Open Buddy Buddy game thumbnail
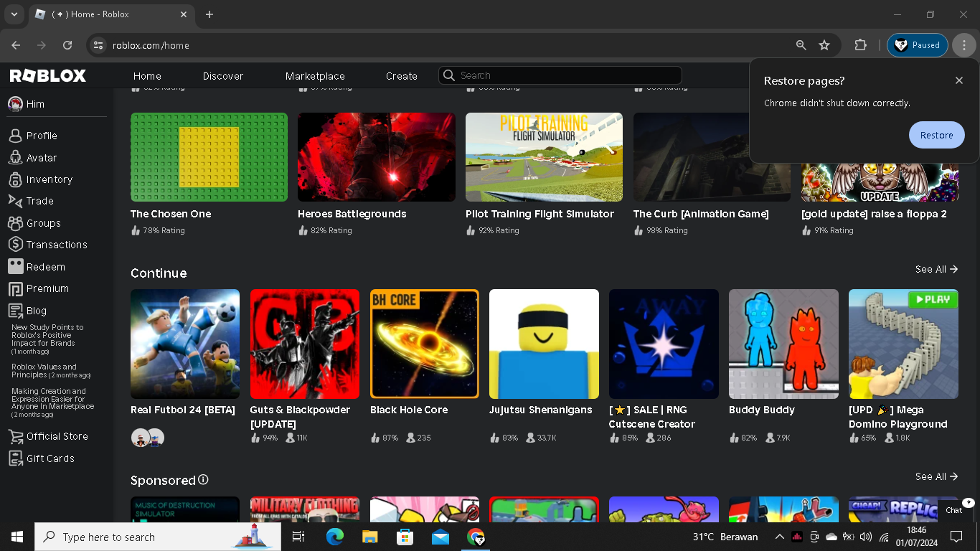The width and height of the screenshot is (980, 551). (783, 344)
